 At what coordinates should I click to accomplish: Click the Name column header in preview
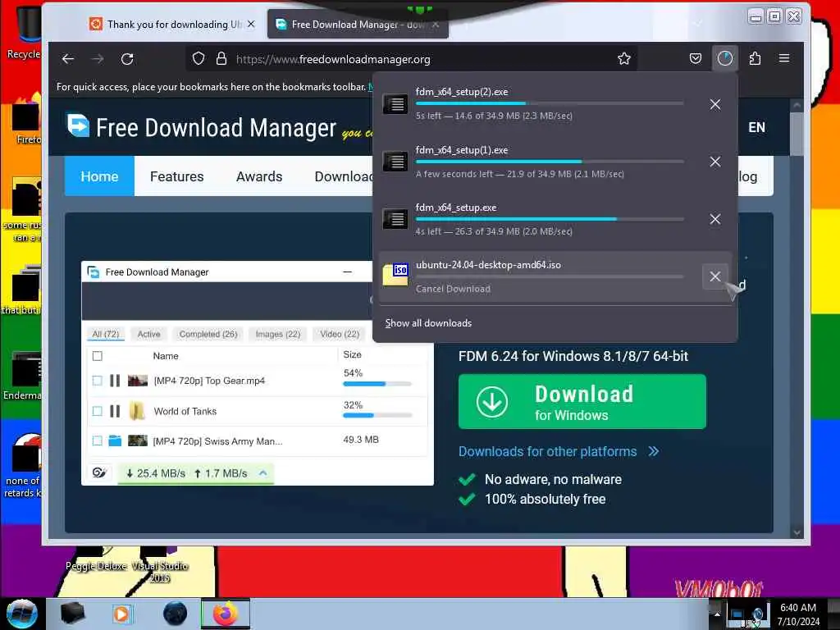pos(166,356)
